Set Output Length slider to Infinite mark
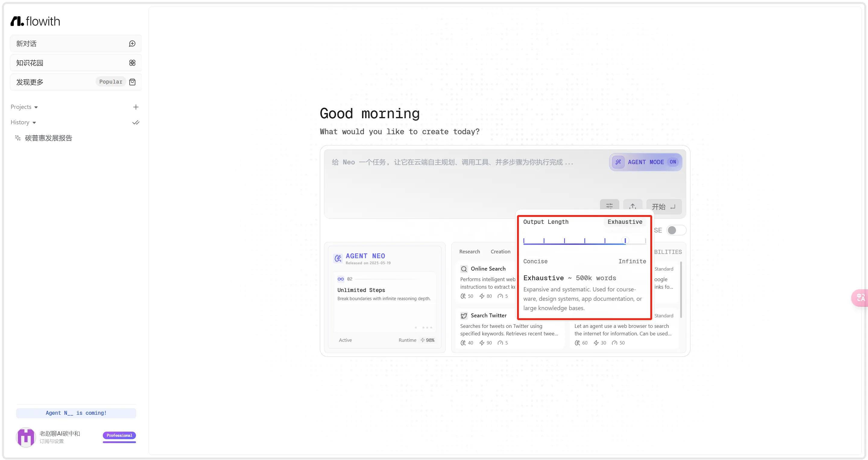Screen dimensions: 868x460 tap(645, 241)
